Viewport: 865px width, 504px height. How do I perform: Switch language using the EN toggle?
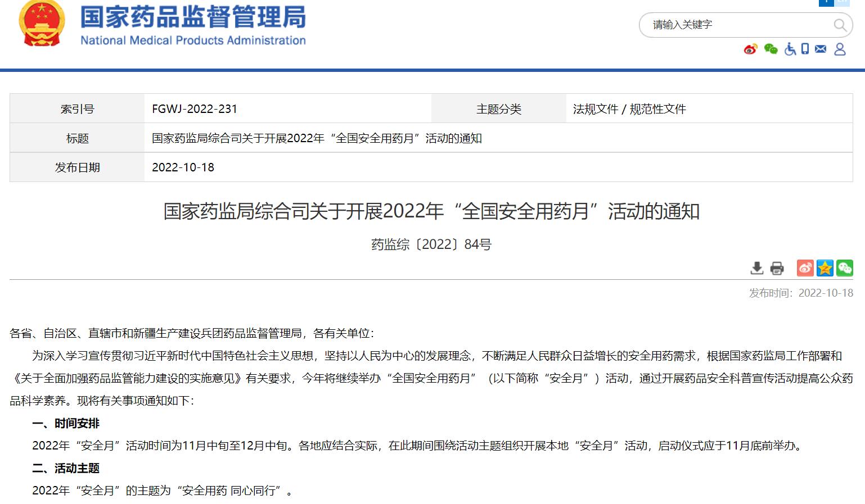click(842, 2)
